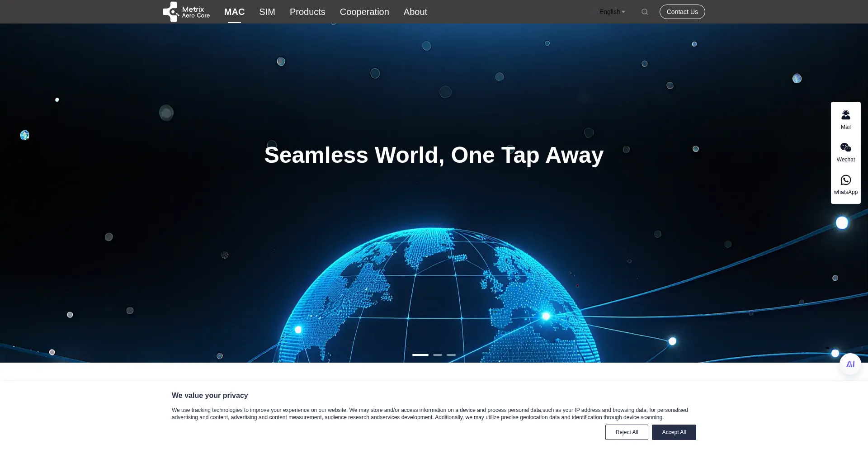Open the Cooperation menu item
The width and height of the screenshot is (868, 449).
364,12
